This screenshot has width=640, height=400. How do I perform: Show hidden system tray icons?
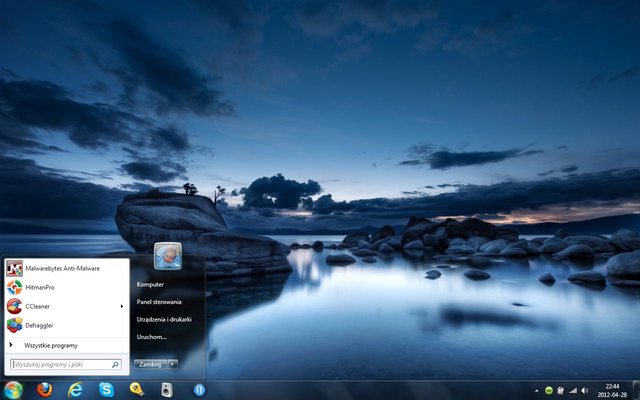[x=536, y=390]
